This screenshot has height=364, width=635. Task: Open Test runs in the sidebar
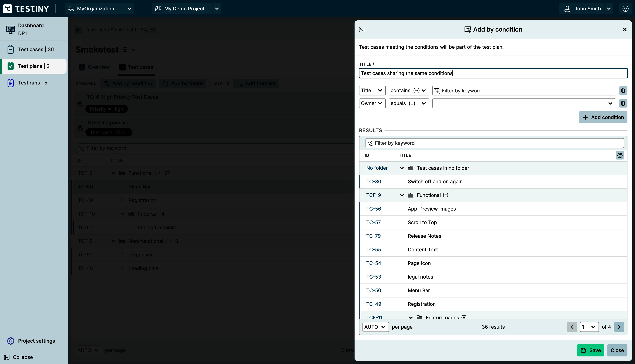pyautogui.click(x=29, y=83)
